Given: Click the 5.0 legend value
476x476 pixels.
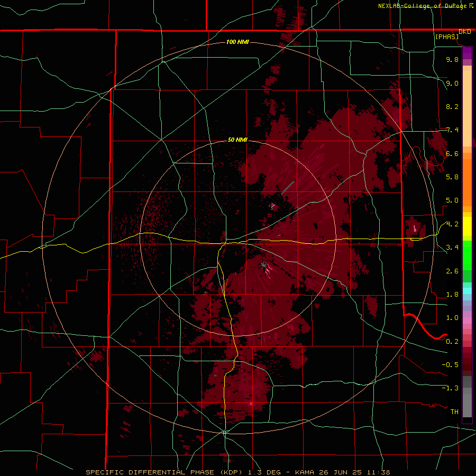Looking at the screenshot, I should (452, 200).
